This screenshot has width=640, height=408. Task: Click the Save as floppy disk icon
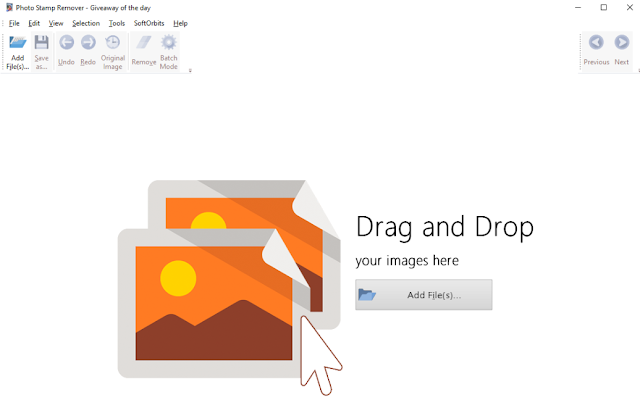[x=41, y=42]
